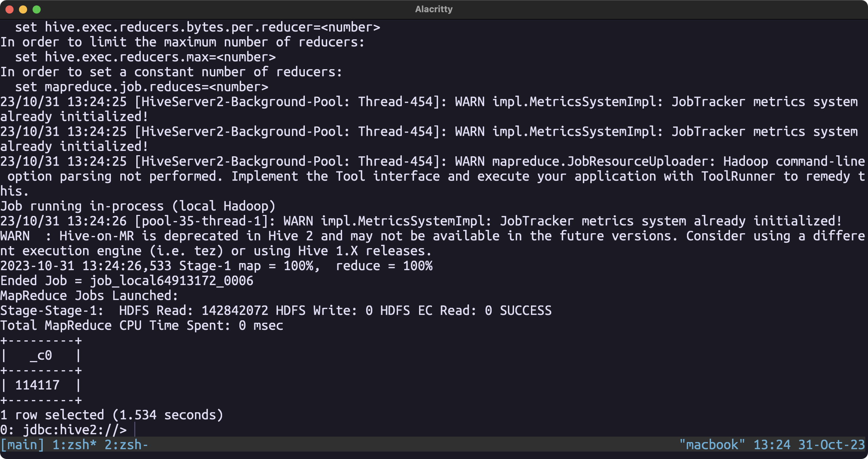Screen dimensions: 868x459
Task: Click the [main] tmux session label
Action: pyautogui.click(x=22, y=445)
